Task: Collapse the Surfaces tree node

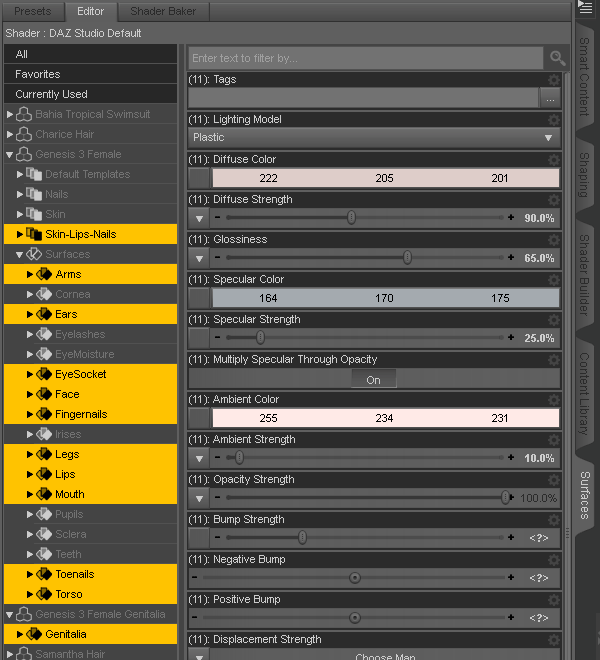Action: (x=19, y=255)
